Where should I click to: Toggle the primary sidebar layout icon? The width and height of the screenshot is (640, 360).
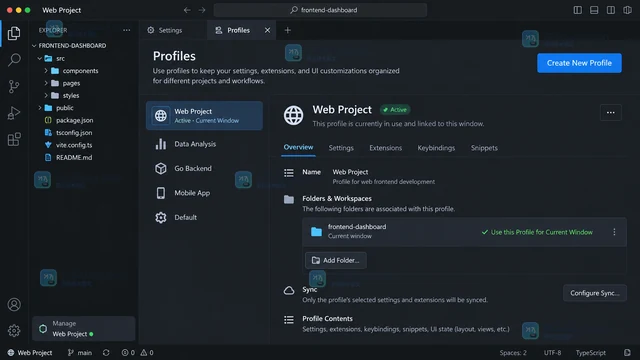578,10
